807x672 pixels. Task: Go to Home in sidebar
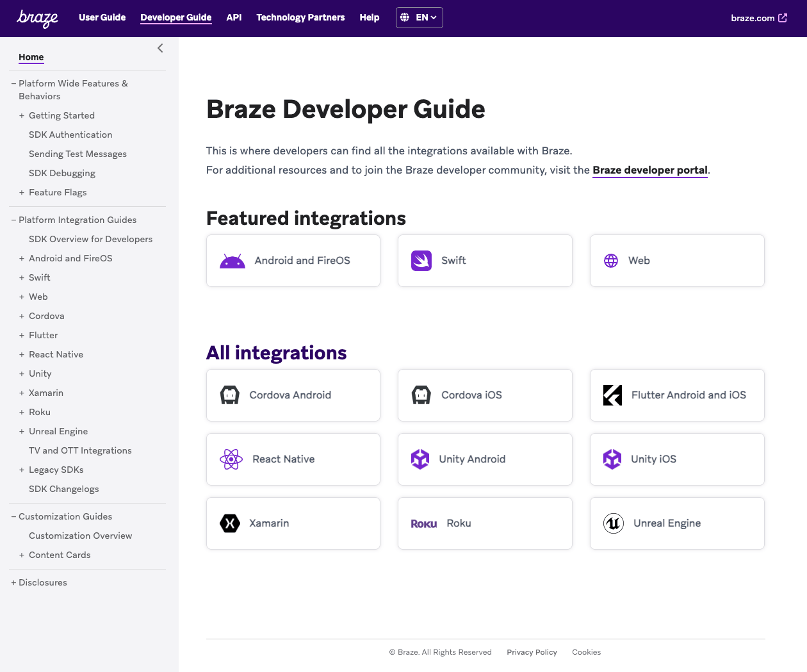click(31, 57)
